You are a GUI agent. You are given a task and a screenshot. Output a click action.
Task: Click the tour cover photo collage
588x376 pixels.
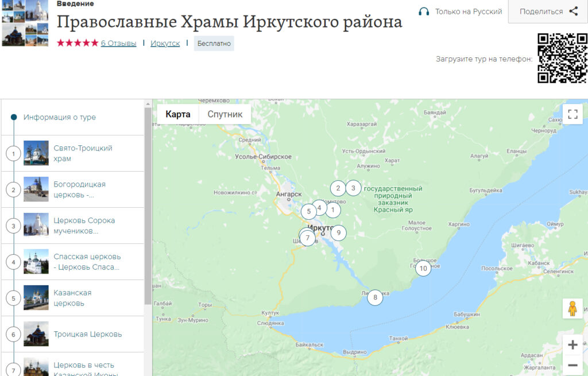point(25,23)
